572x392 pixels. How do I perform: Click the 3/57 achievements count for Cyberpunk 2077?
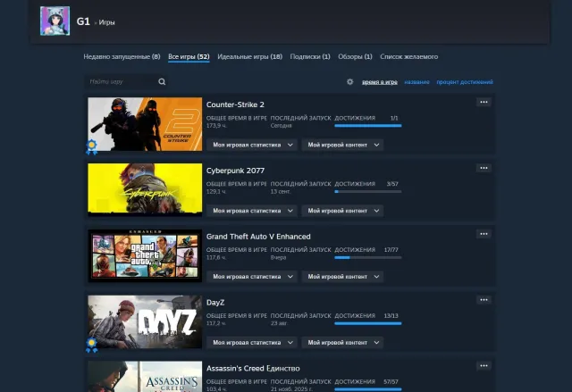click(392, 184)
